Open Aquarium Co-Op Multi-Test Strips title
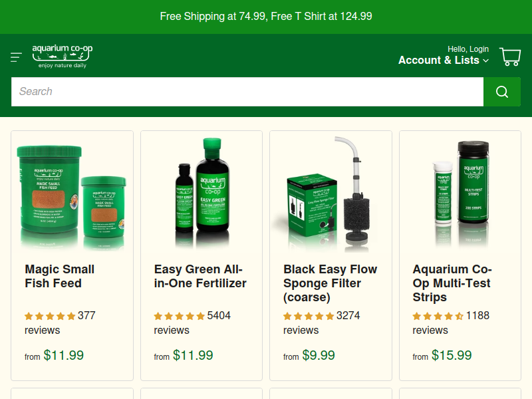 click(x=452, y=283)
